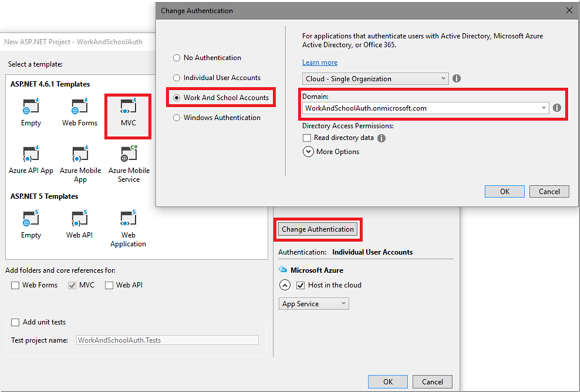Select the Empty ASP.NET 4.6.1 template icon

(x=31, y=106)
